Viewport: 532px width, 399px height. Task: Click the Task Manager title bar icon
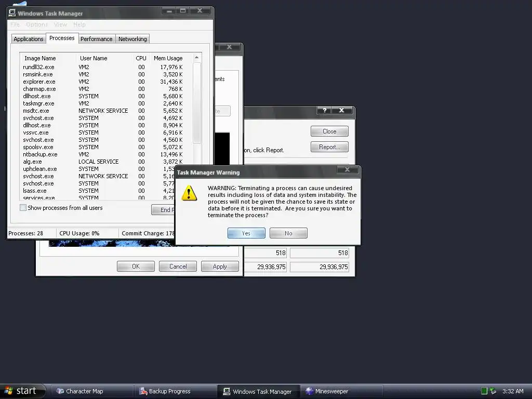[x=12, y=13]
